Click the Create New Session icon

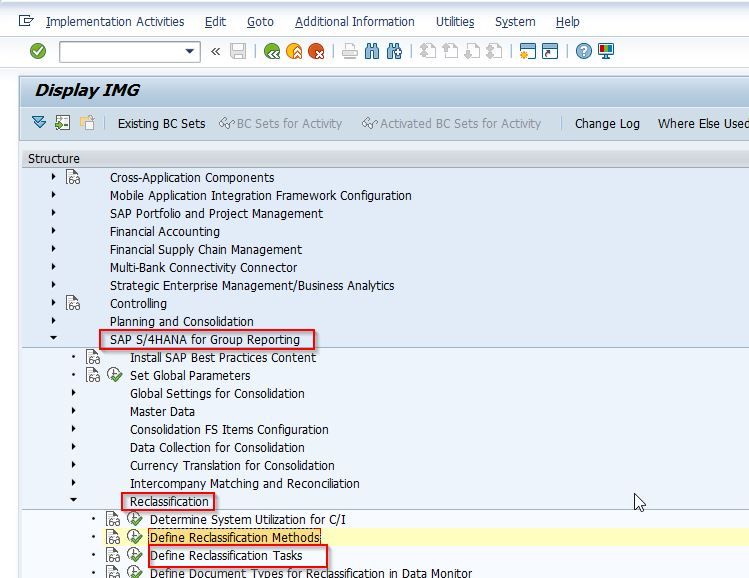[x=528, y=51]
